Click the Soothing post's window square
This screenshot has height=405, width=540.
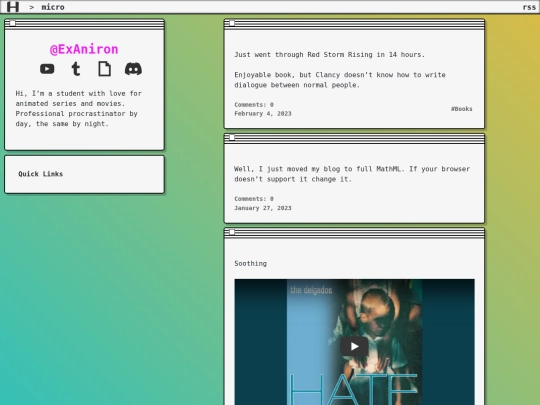tap(232, 232)
